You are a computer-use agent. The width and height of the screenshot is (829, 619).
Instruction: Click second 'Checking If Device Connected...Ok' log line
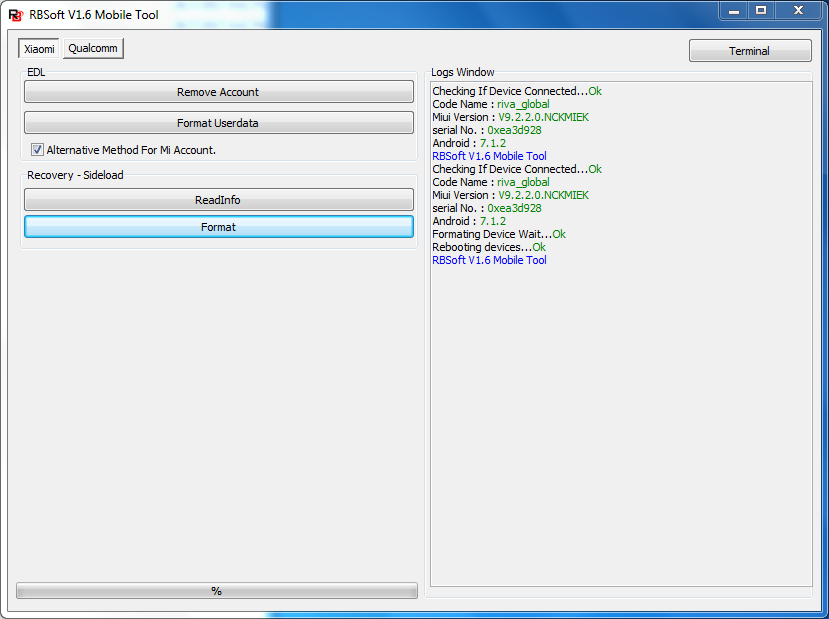[x=517, y=169]
